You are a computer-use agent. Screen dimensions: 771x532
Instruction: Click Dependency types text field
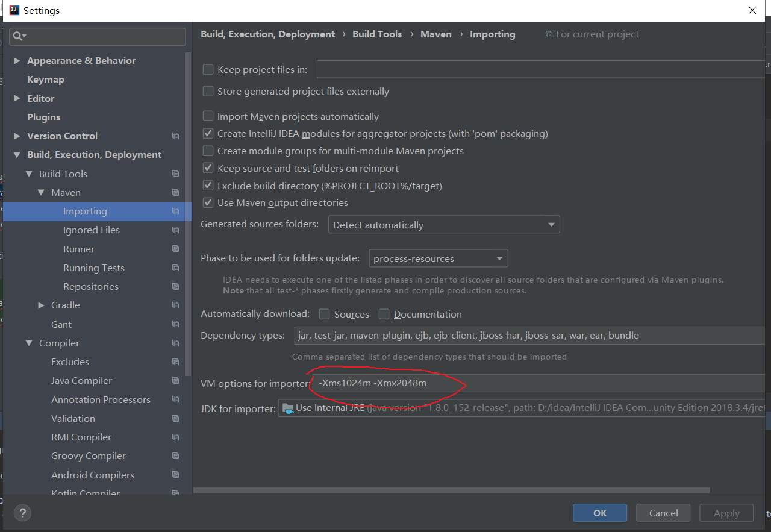(529, 336)
